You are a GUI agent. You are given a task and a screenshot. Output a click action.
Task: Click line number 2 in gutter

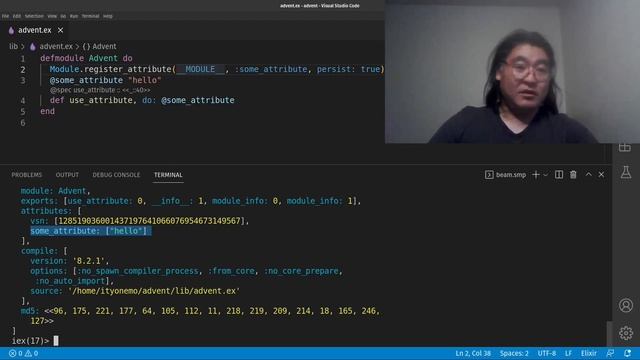[23, 70]
